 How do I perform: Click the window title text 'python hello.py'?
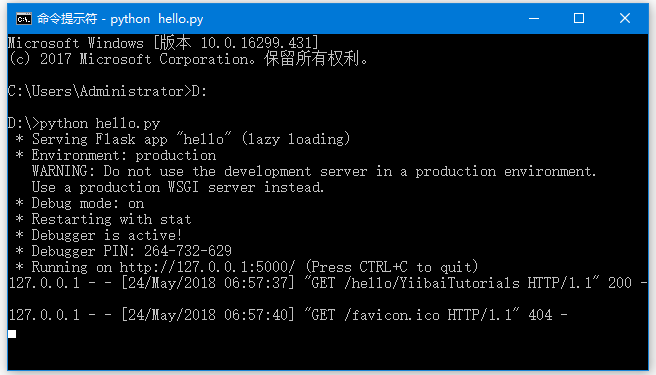tap(157, 19)
